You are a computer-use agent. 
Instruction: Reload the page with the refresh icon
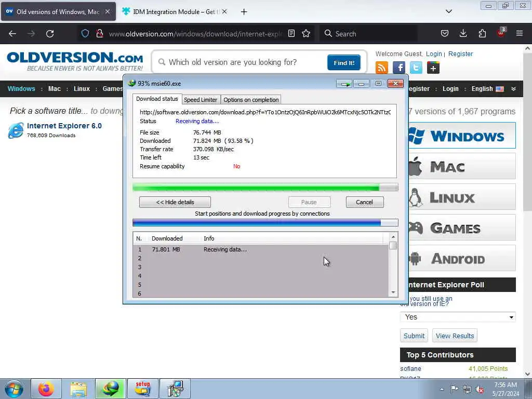(x=50, y=34)
